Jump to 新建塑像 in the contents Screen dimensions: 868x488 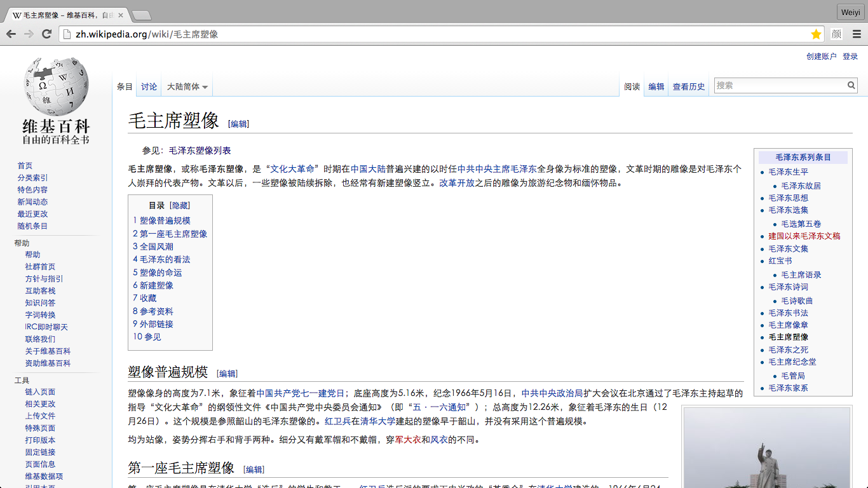(x=156, y=285)
